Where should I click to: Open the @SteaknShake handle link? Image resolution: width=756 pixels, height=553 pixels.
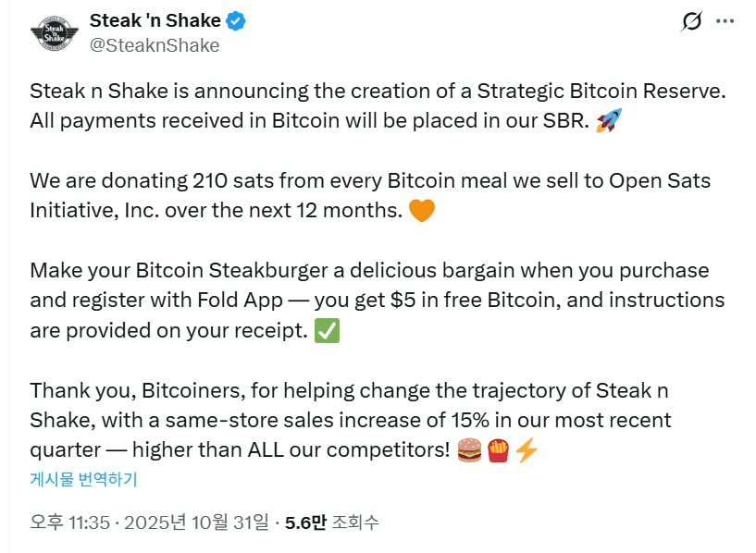tap(154, 44)
